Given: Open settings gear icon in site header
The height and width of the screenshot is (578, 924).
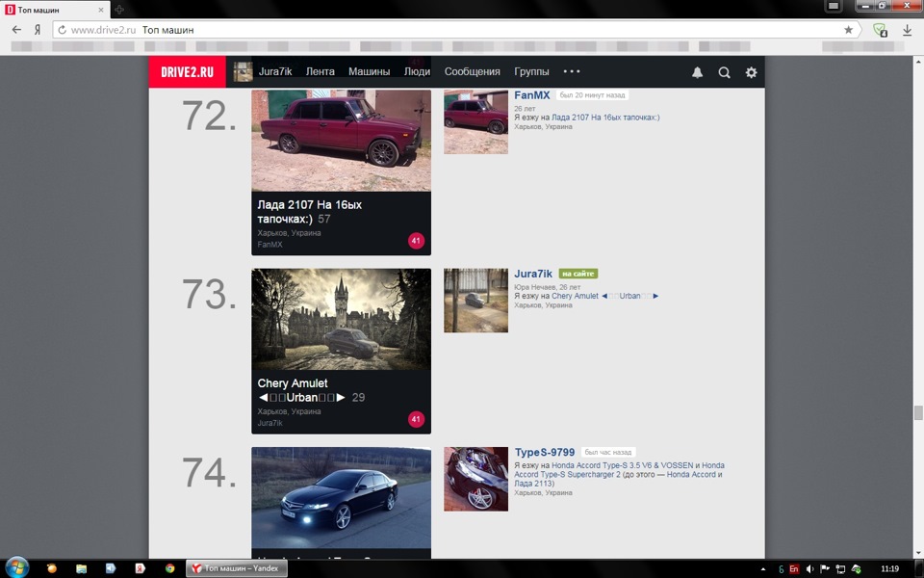Looking at the screenshot, I should [x=751, y=72].
